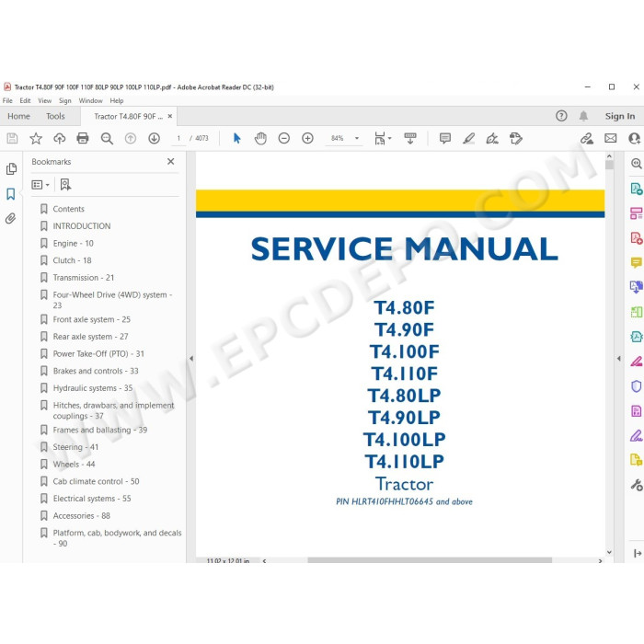Print the document using printer icon
This screenshot has height=644, width=644.
click(x=83, y=138)
